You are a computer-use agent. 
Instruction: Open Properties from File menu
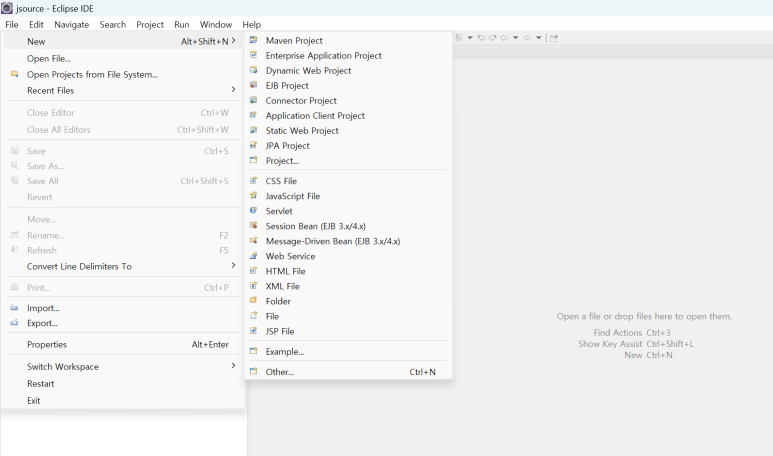click(x=123, y=345)
